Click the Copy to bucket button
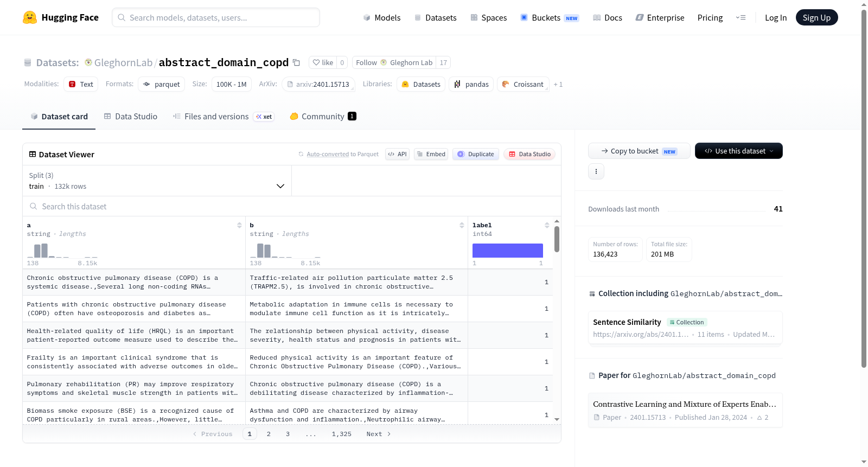The width and height of the screenshot is (868, 467). tap(639, 151)
